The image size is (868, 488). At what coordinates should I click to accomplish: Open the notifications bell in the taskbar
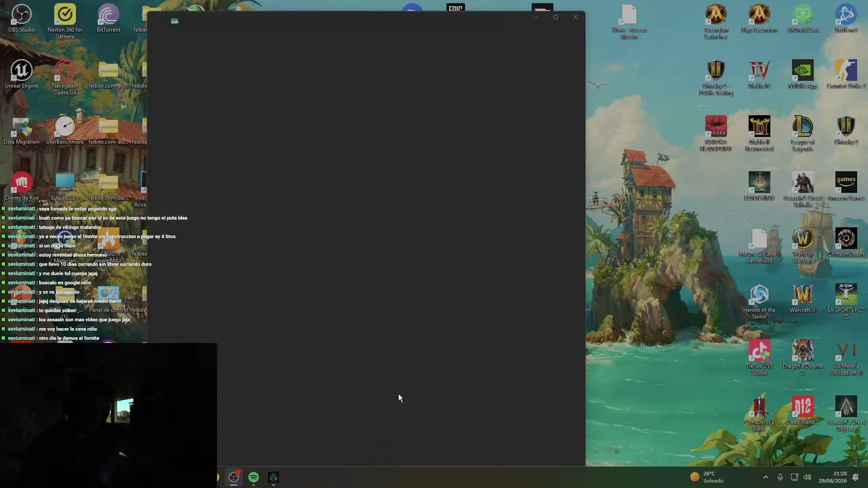tap(856, 477)
